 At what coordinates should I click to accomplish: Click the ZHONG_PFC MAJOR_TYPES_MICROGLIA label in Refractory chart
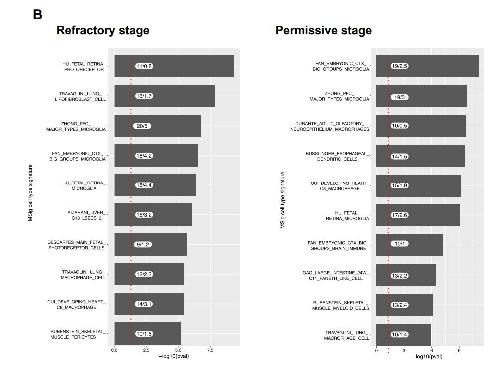pyautogui.click(x=76, y=126)
